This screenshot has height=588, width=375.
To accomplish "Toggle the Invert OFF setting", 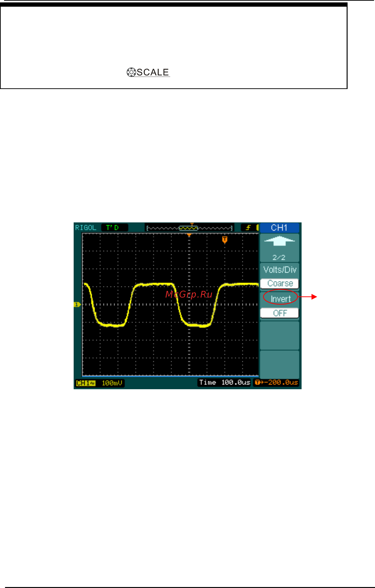I will pyautogui.click(x=280, y=313).
